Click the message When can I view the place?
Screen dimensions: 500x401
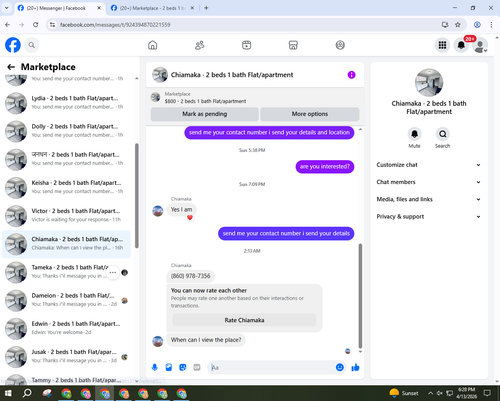[206, 340]
